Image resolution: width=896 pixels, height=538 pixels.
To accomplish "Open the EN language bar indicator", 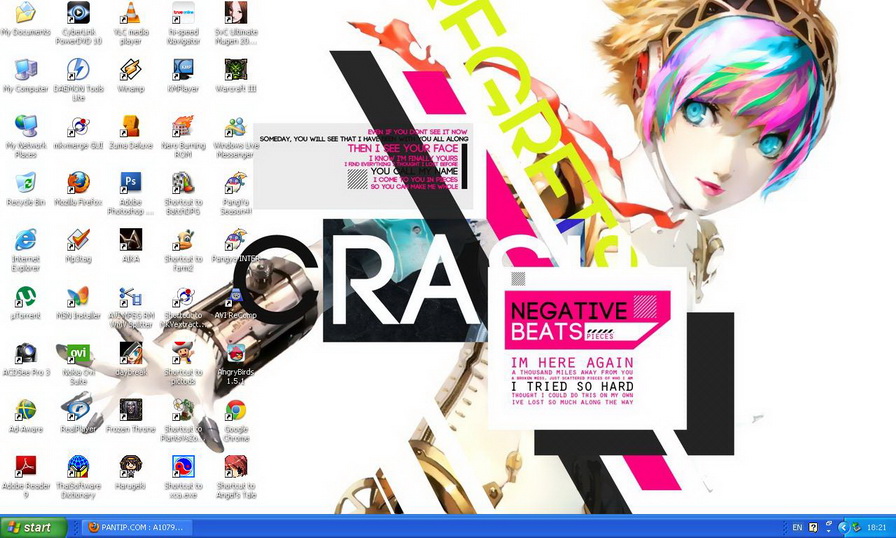I will (x=797, y=527).
